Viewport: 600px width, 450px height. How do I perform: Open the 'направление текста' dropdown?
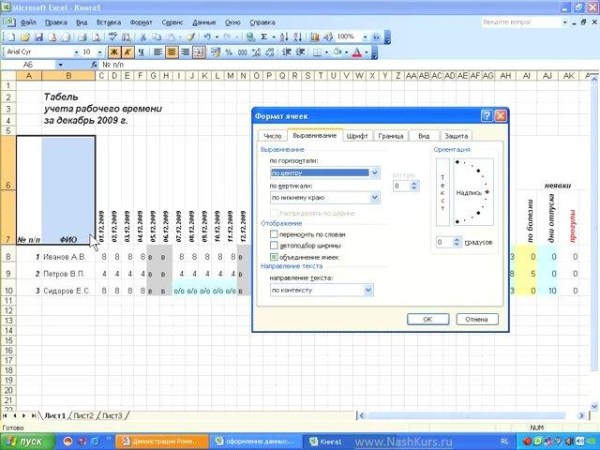tap(368, 290)
